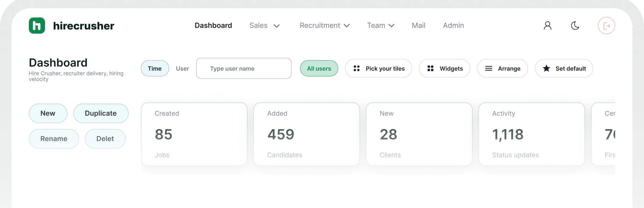Click the green hirecrusher logo icon

coord(37,26)
